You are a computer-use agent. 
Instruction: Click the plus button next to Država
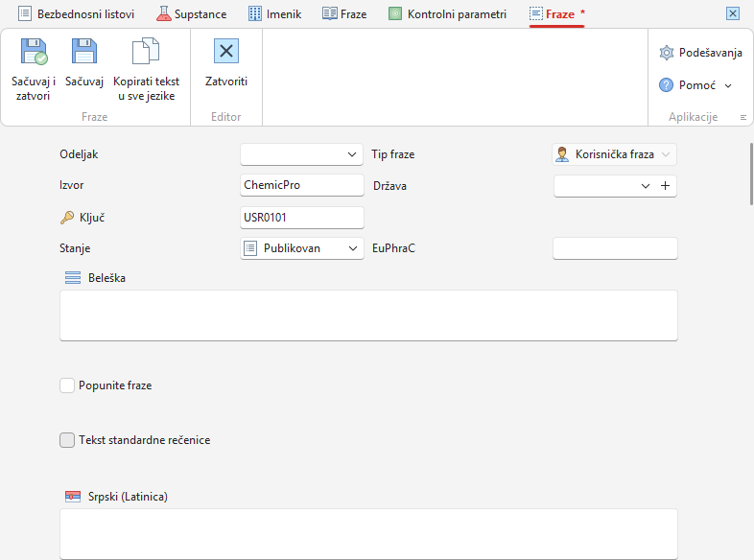click(x=665, y=185)
